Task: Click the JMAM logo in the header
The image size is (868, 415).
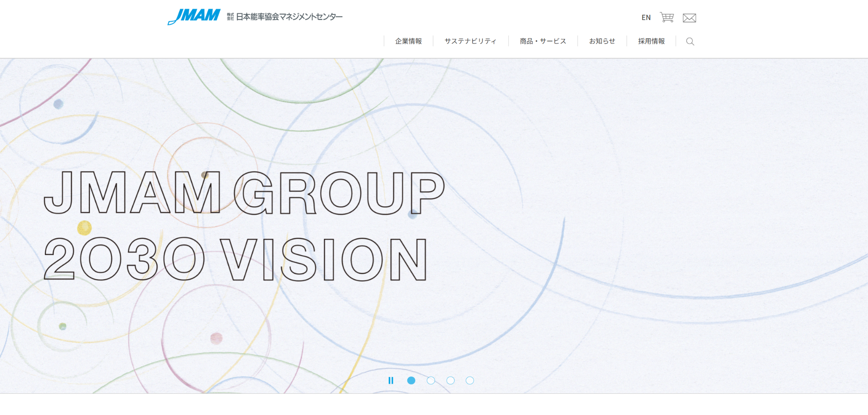Action: coord(194,17)
